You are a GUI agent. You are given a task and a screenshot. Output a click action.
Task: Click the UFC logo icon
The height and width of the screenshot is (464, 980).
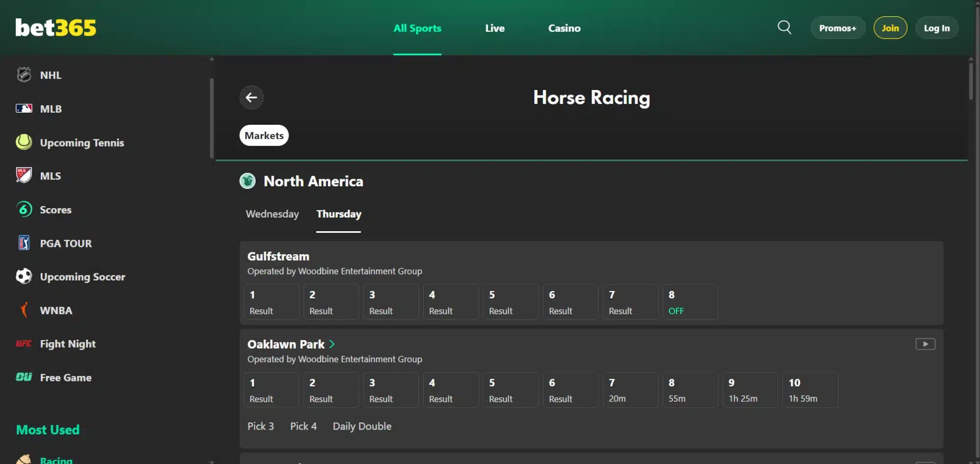pos(24,343)
